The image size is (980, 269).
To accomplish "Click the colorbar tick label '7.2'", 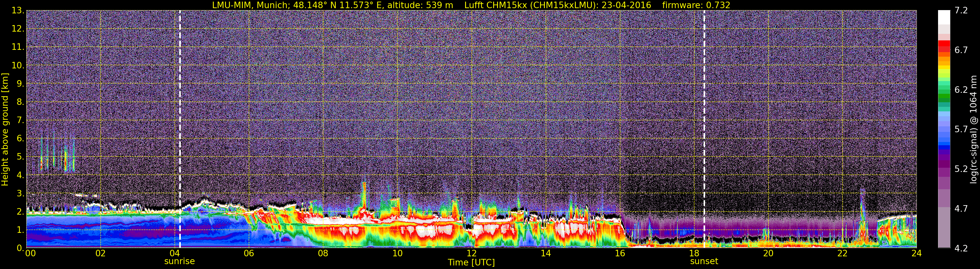I will [x=961, y=11].
